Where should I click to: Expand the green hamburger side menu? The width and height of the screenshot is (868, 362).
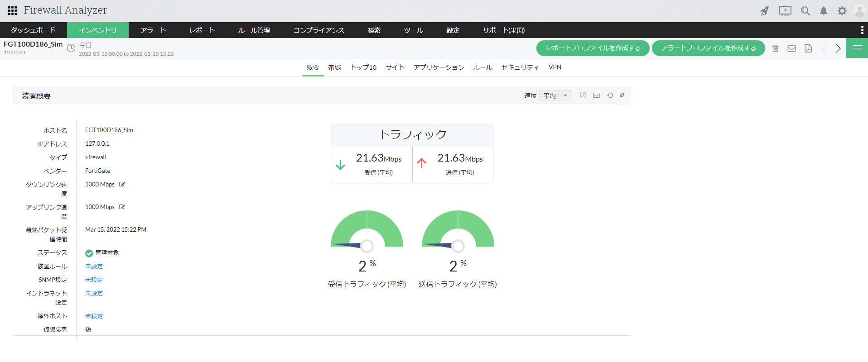pyautogui.click(x=857, y=48)
